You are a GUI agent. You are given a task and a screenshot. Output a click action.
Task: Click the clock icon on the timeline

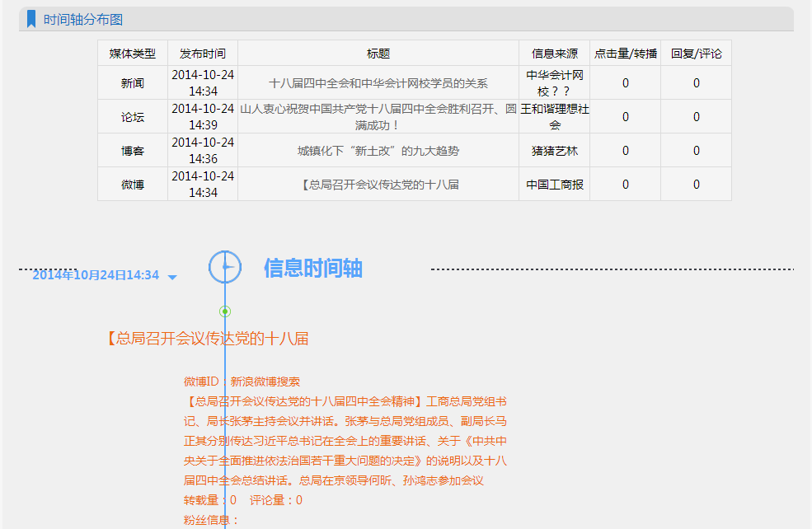[x=225, y=267]
